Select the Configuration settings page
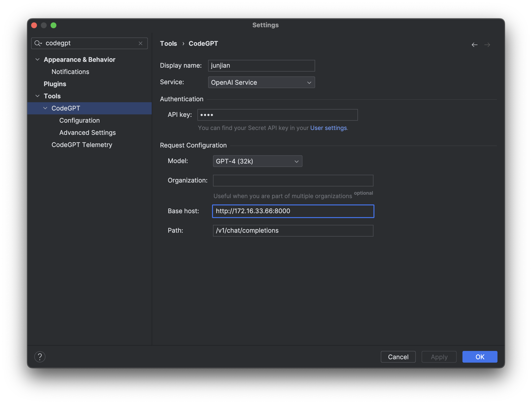 [80, 120]
